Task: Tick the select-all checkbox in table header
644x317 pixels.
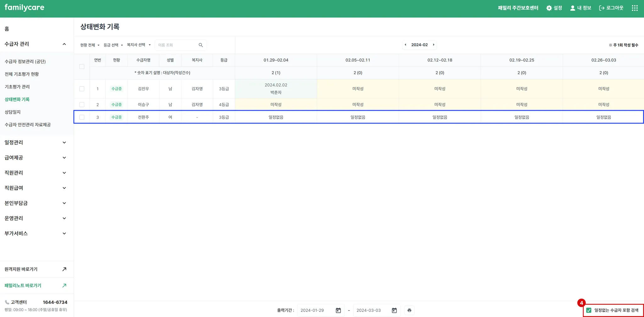Action: click(82, 67)
